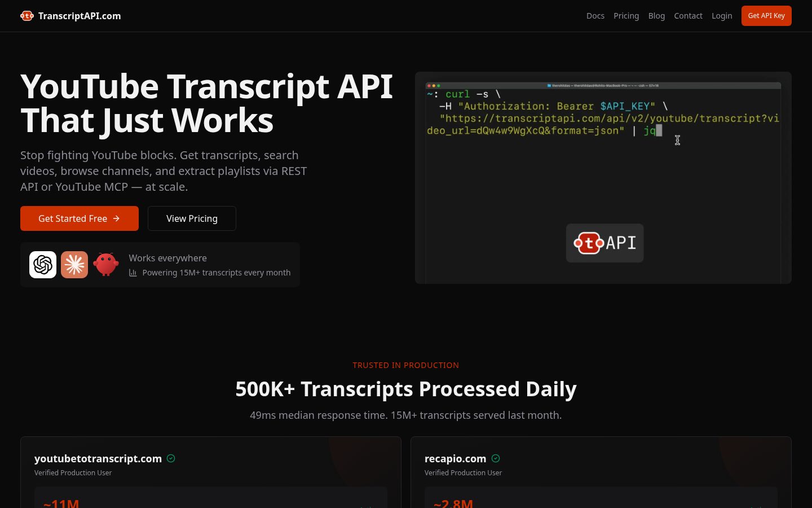Click the '500K+ Transcripts Processed Daily' heading
This screenshot has height=508, width=812.
point(406,389)
